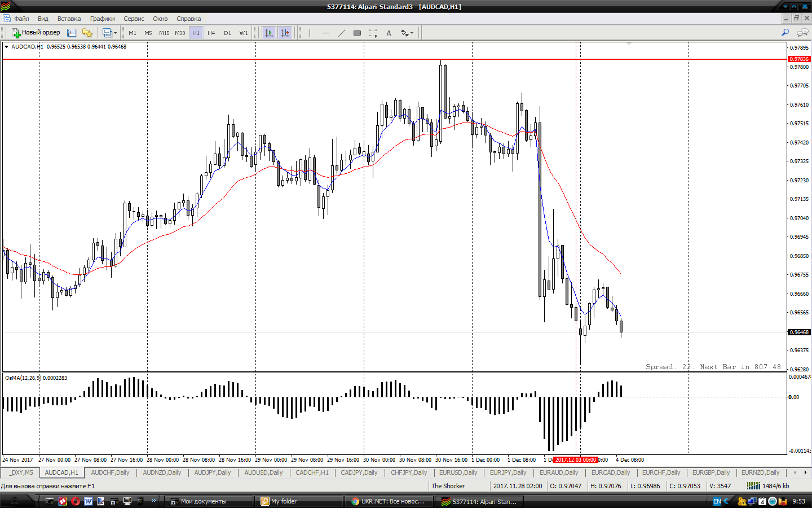Switch to EURNZD,Daily chart tab

pos(760,472)
